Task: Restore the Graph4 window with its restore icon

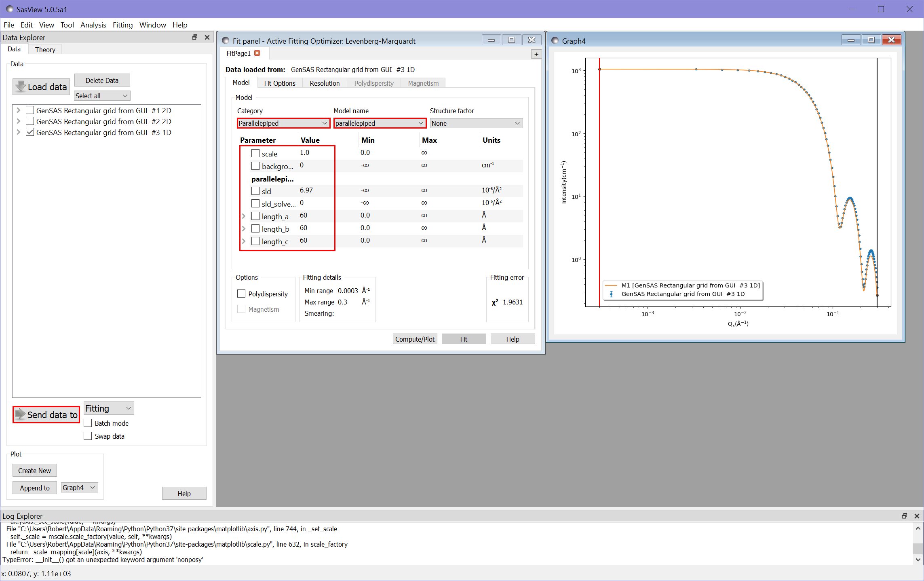Action: [x=871, y=40]
